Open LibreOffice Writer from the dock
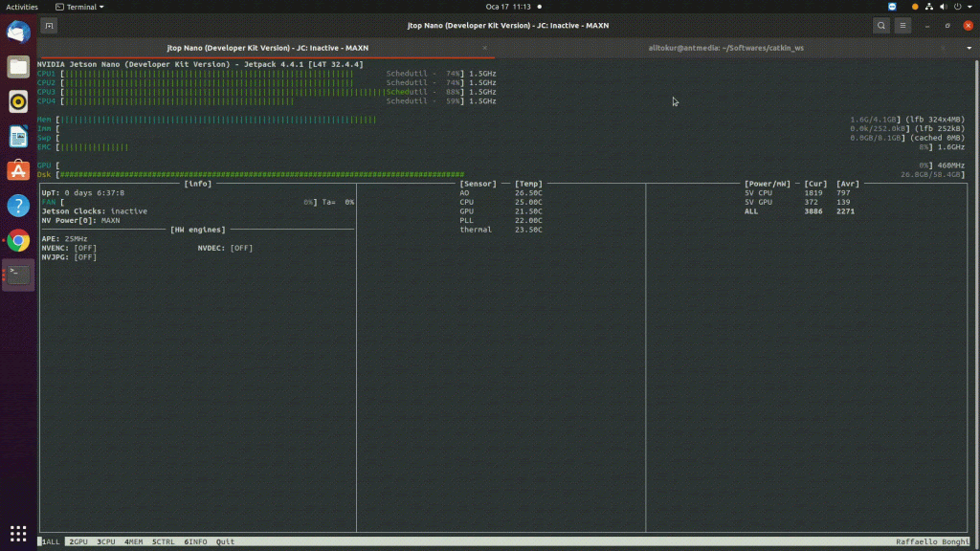This screenshot has width=980, height=551. tap(18, 136)
